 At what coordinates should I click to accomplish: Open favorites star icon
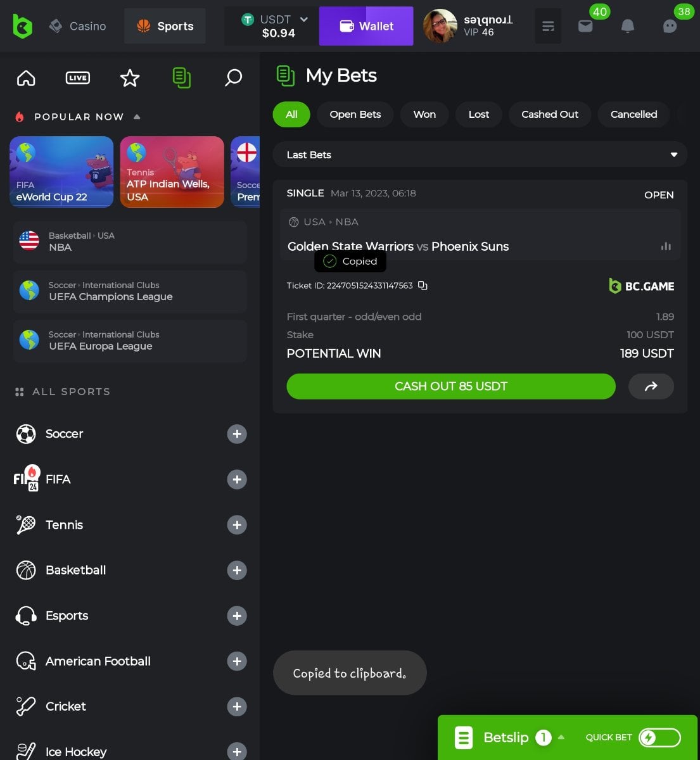pyautogui.click(x=130, y=78)
